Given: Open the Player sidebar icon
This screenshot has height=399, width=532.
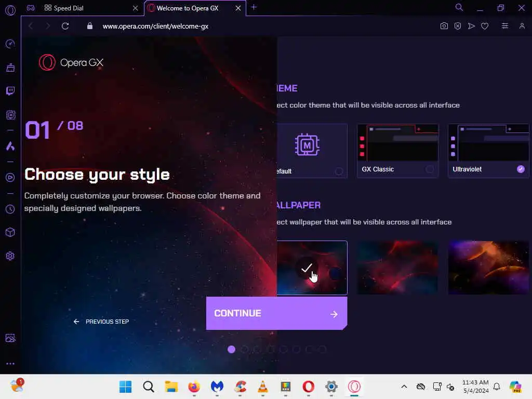Looking at the screenshot, I should 10,178.
